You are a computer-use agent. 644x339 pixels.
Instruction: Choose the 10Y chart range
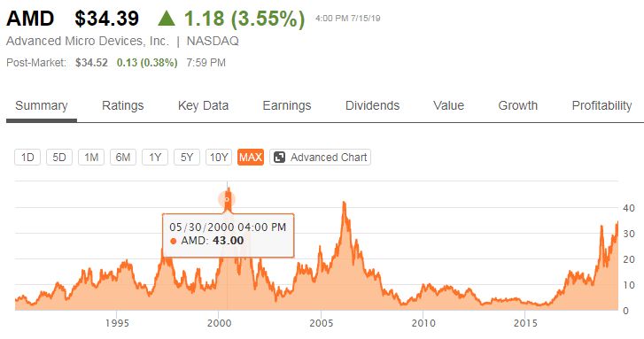(219, 158)
